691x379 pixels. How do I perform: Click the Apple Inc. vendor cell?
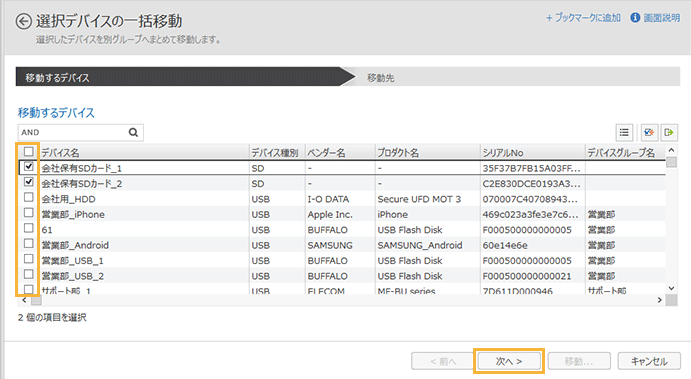click(x=340, y=214)
